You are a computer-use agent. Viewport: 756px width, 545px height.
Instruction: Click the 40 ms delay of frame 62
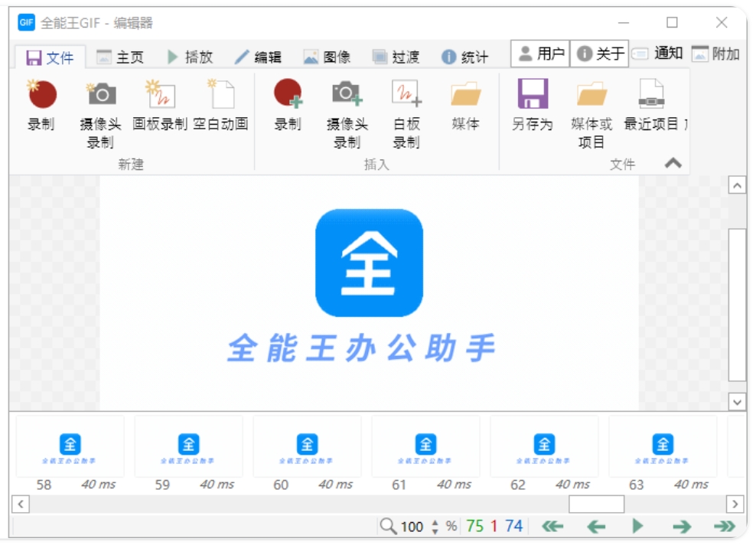tap(573, 485)
